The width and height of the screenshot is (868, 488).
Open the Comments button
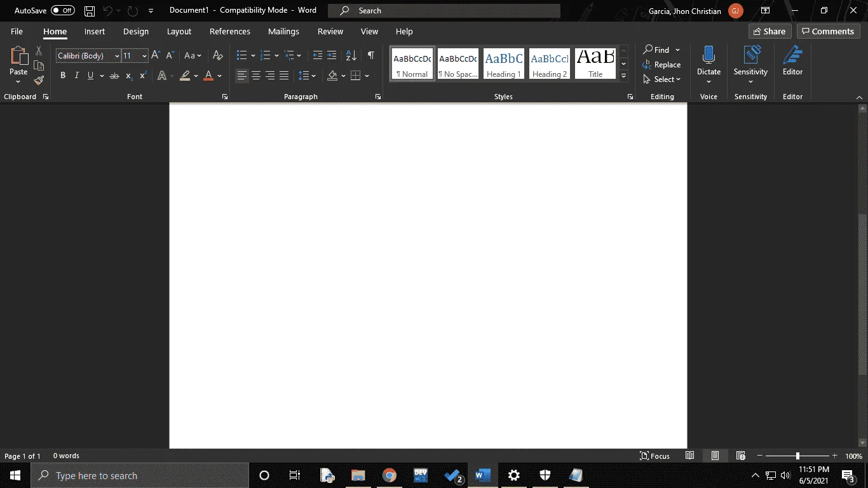pos(829,31)
